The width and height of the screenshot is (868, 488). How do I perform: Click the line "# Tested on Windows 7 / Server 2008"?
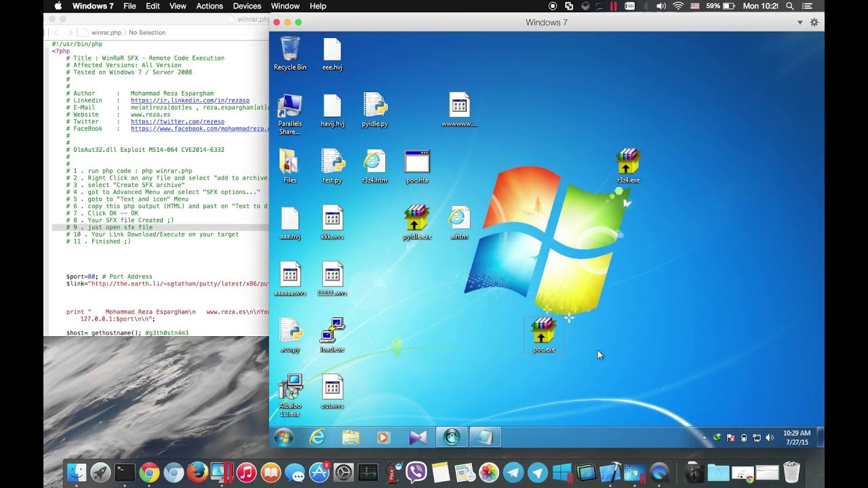tap(129, 73)
